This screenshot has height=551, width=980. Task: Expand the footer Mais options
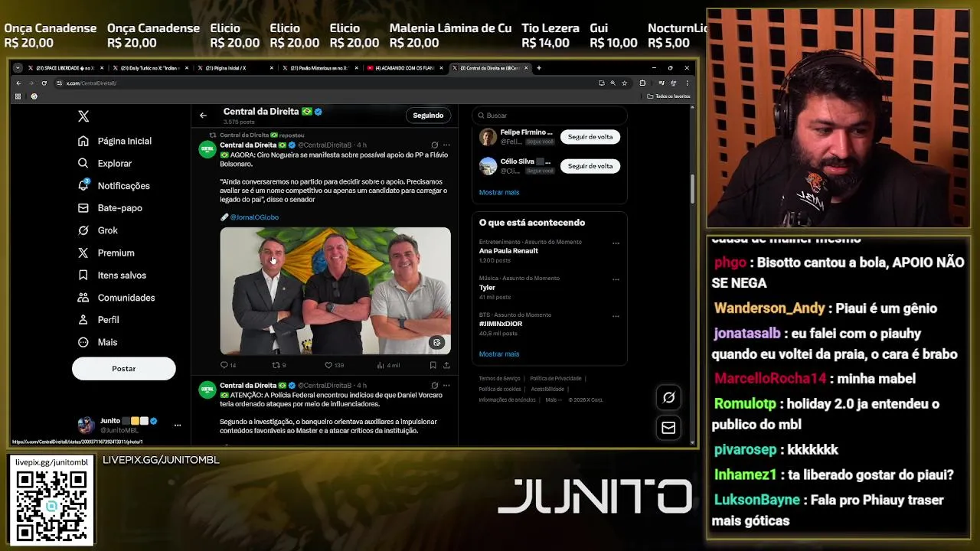tap(552, 399)
